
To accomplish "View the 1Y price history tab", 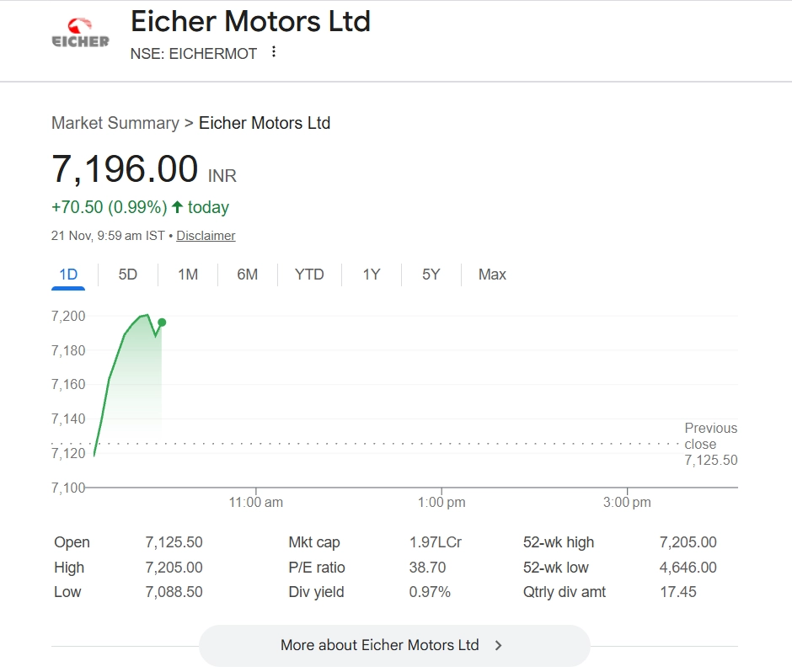I will [372, 275].
